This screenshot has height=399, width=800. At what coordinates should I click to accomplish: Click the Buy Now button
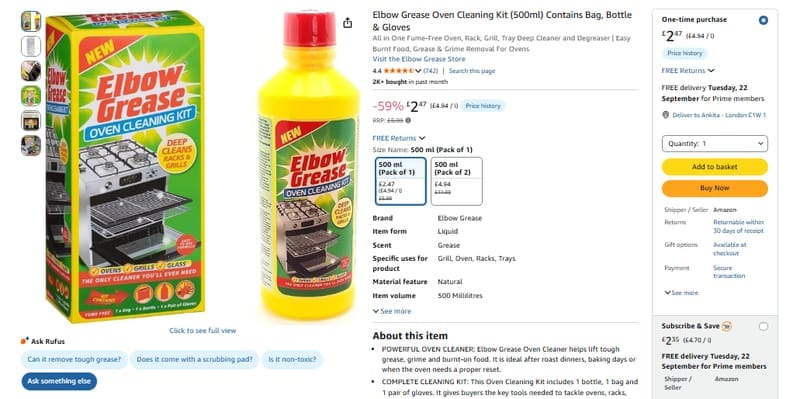[714, 188]
